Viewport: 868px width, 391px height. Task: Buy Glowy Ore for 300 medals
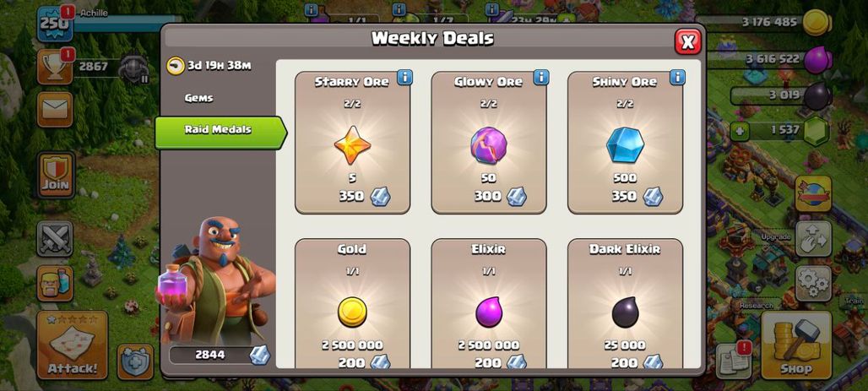(489, 143)
